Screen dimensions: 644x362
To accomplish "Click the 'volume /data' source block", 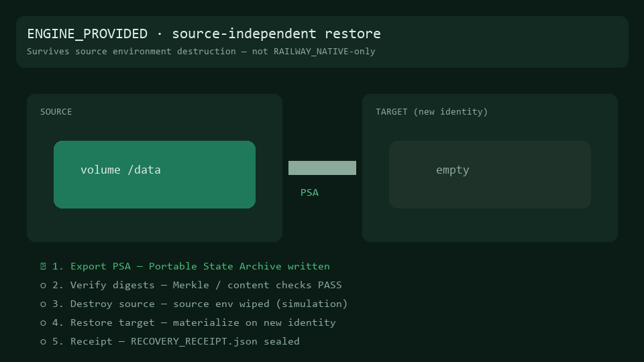I will coord(154,174).
